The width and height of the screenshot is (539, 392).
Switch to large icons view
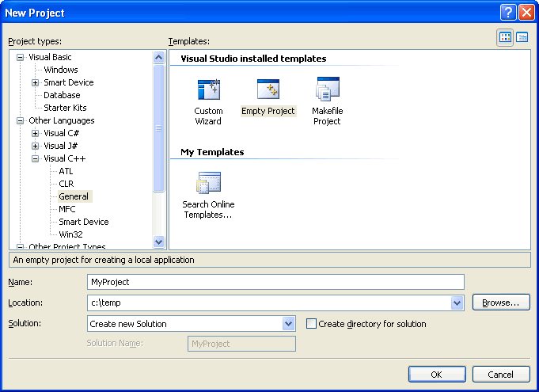click(x=505, y=37)
